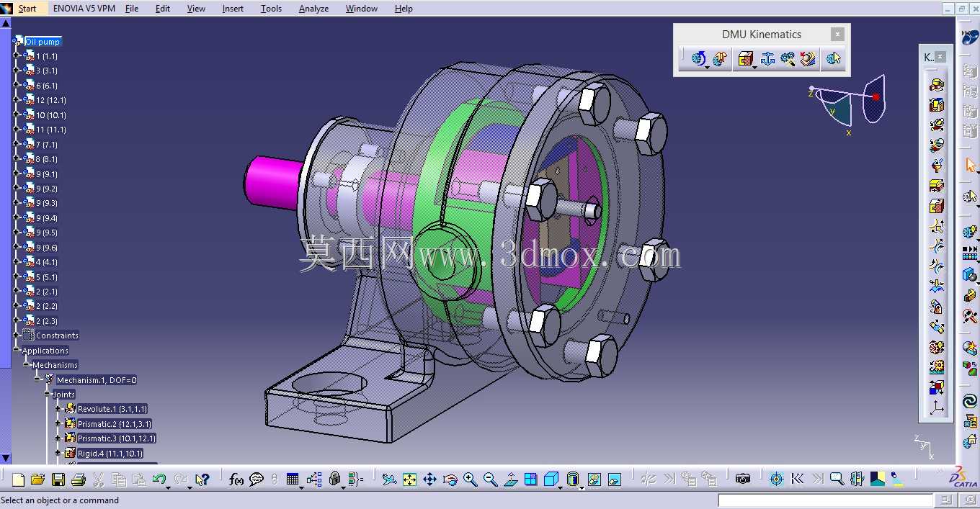Save the document with the floppy disk icon
Screen dimensions: 980x509
pos(58,479)
